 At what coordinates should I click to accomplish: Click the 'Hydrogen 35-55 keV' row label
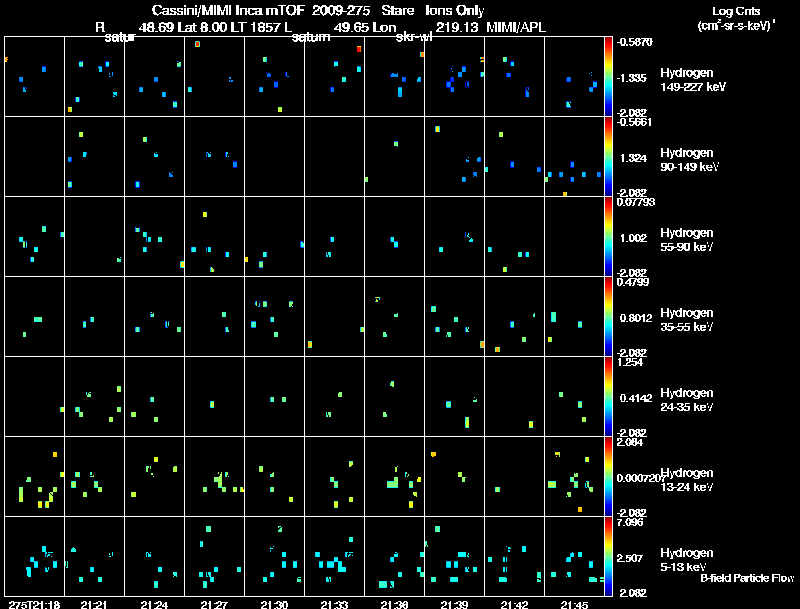pos(687,320)
